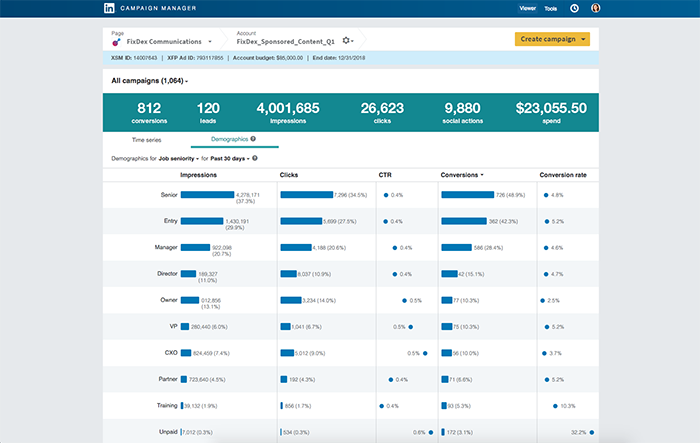This screenshot has width=700, height=443.
Task: Click the Manager row label
Action: [x=166, y=247]
